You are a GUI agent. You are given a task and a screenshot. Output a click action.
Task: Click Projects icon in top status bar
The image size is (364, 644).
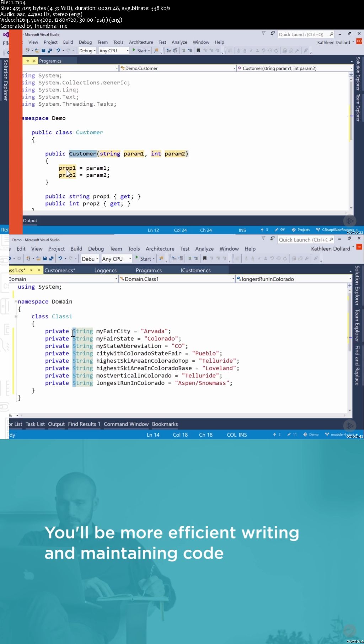(294, 230)
